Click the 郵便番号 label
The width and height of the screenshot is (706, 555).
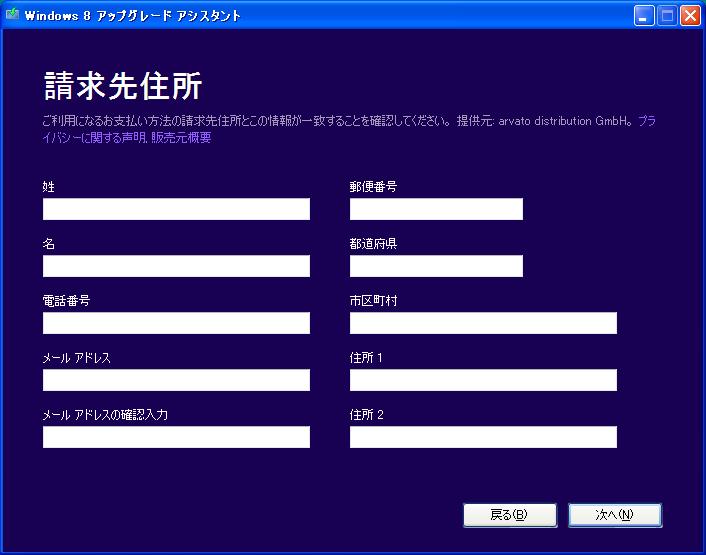(373, 186)
